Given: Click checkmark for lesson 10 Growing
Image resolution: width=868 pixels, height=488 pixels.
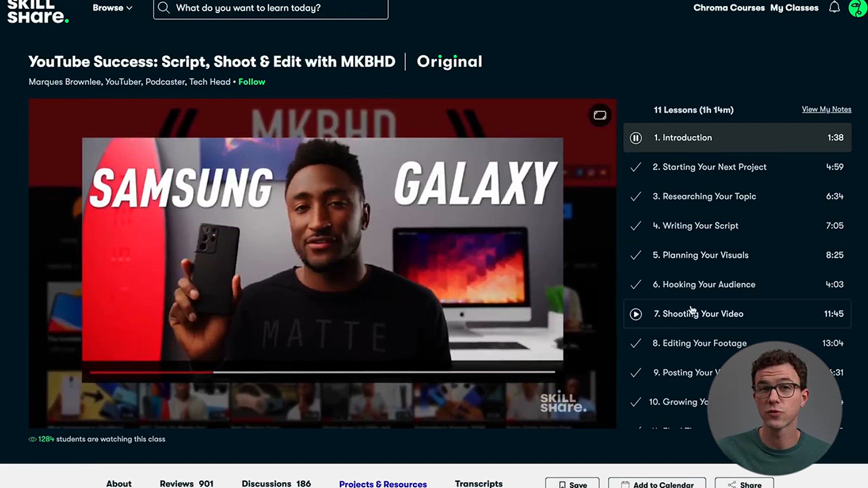Looking at the screenshot, I should [636, 402].
